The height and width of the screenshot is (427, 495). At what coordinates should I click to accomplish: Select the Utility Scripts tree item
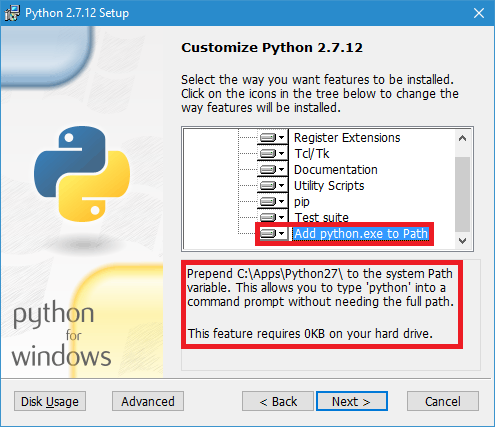point(329,186)
